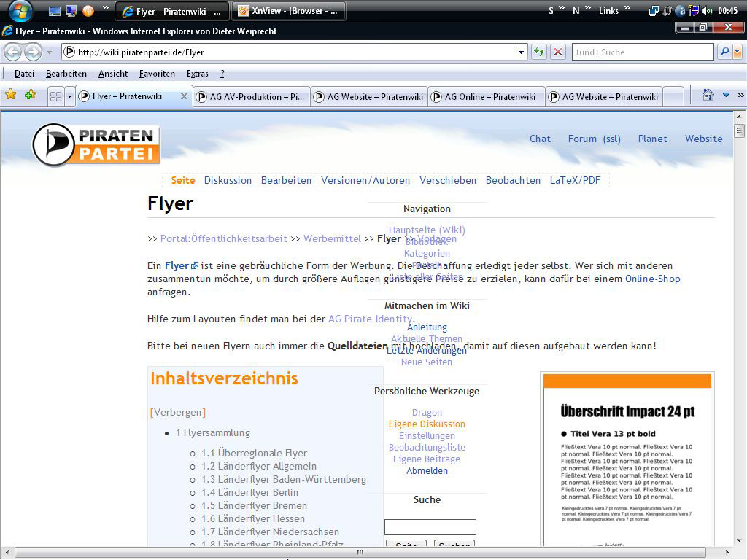Click the Favorites Center star icon
Screen dimensions: 747x560
point(11,96)
